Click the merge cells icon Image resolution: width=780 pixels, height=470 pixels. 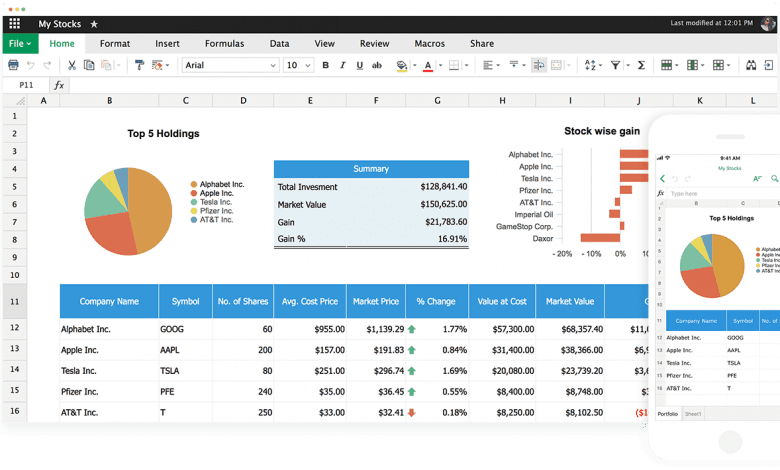coord(556,65)
